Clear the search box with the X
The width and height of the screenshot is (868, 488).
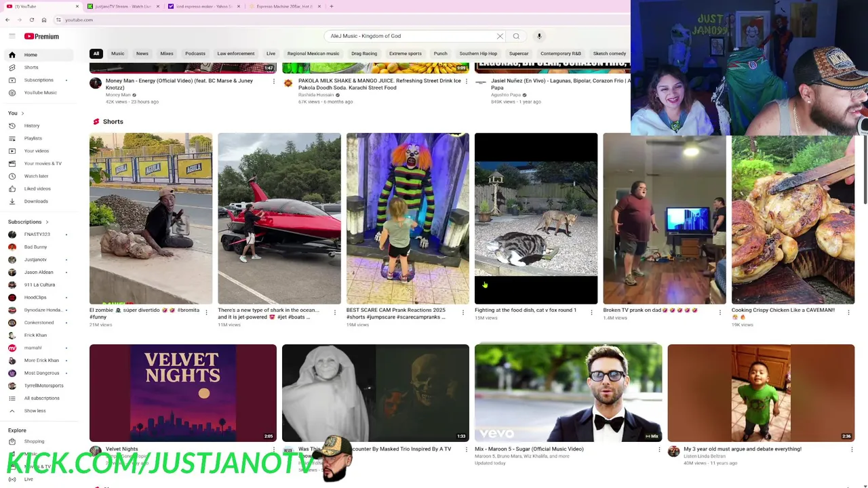500,36
